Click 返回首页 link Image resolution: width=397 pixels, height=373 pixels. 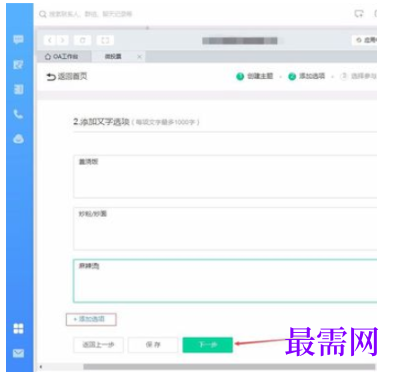point(67,76)
